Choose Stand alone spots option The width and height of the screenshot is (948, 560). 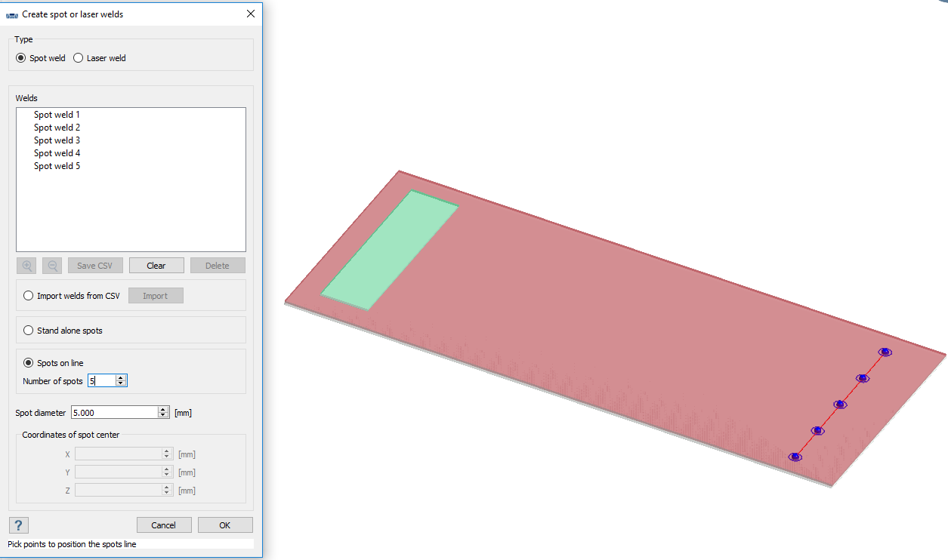click(x=29, y=331)
